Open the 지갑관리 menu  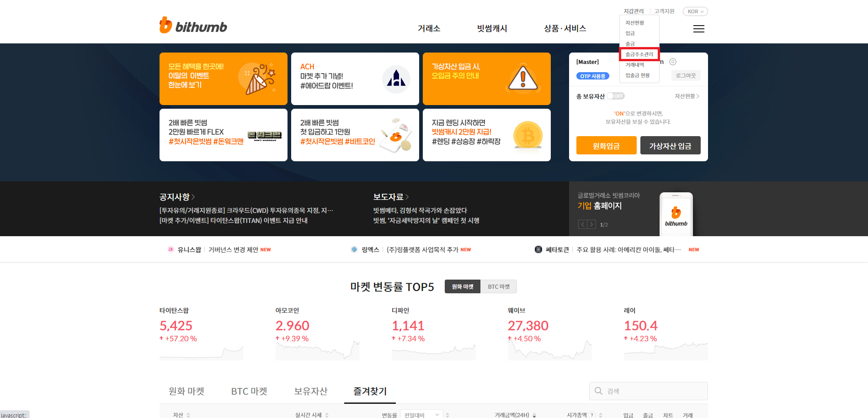(x=634, y=11)
